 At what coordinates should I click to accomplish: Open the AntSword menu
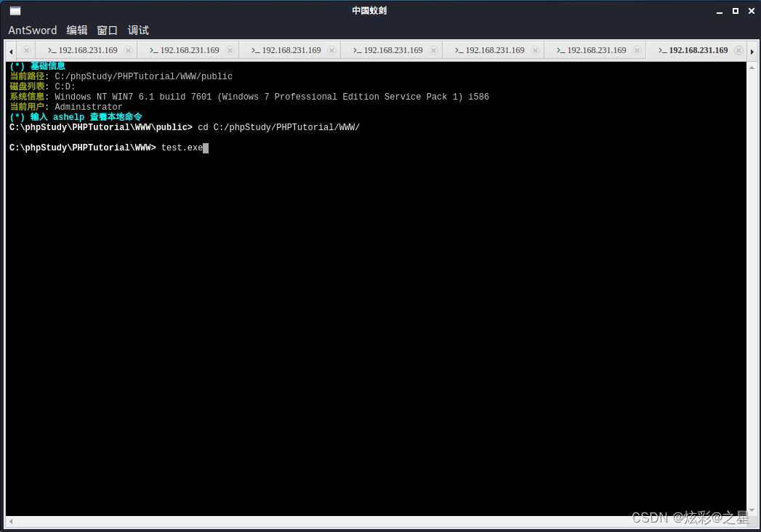click(x=33, y=30)
